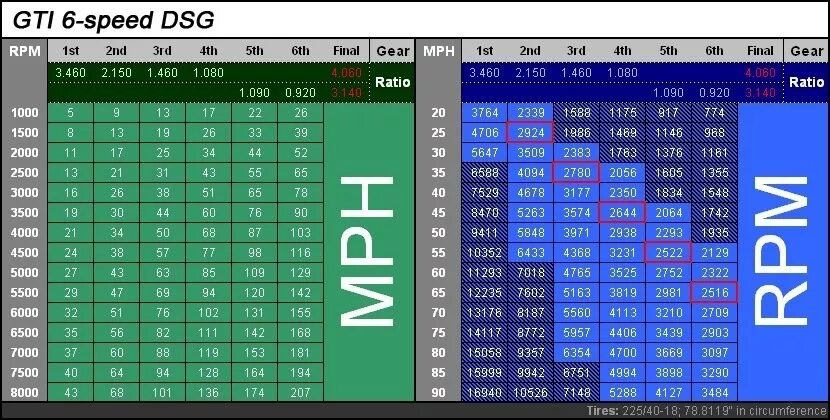Click the 2.150 ratio in the blue table
Viewport: 830px width, 420px height.
[530, 73]
